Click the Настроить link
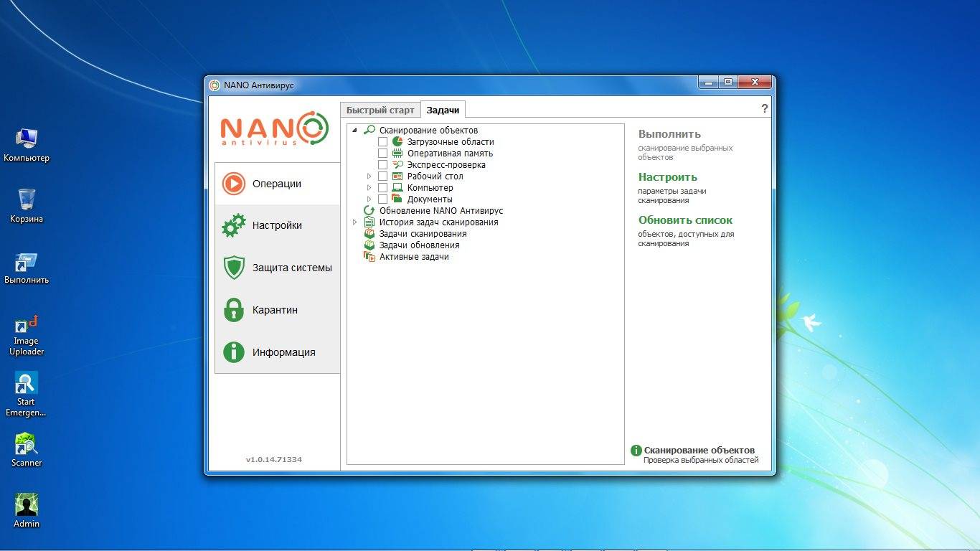 [668, 177]
